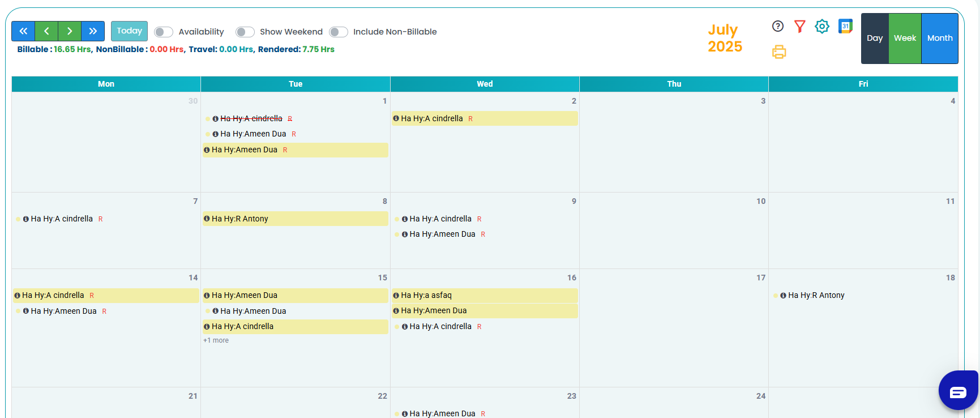Click info icon on July 7 A cindrella event

[x=26, y=219]
